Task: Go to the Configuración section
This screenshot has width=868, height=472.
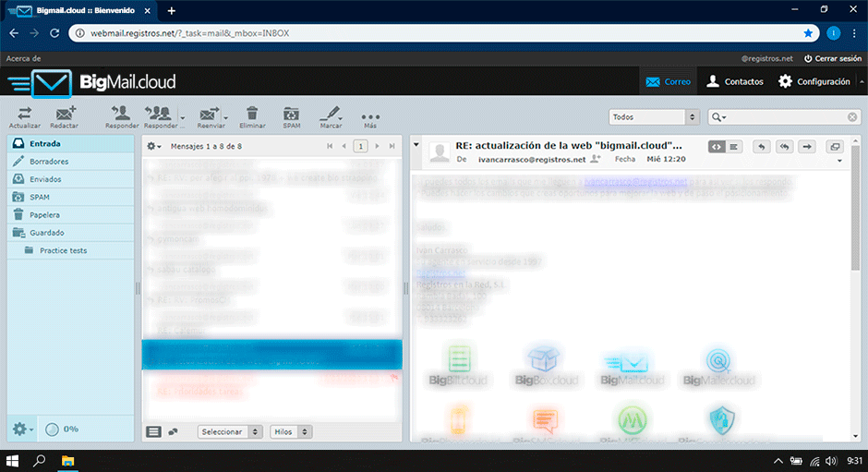Action: pyautogui.click(x=814, y=81)
